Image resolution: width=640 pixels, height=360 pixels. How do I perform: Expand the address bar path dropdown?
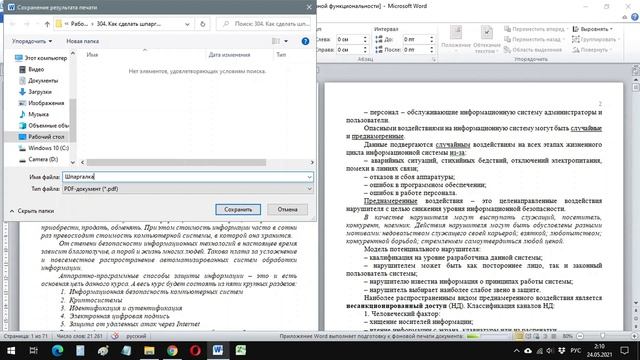187,24
